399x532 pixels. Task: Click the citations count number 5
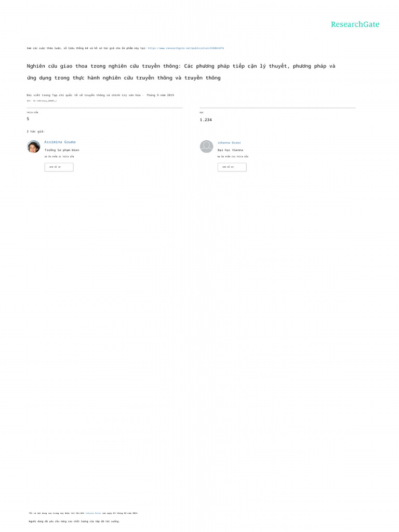pos(28,119)
